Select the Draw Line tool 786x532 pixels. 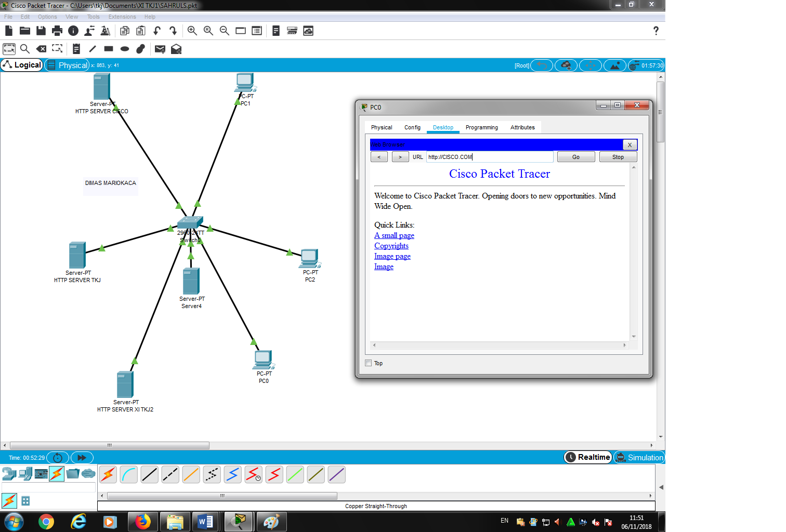point(93,49)
